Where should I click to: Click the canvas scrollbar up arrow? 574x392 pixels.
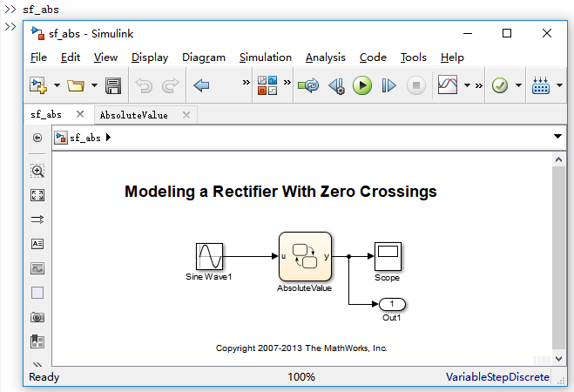pos(558,159)
